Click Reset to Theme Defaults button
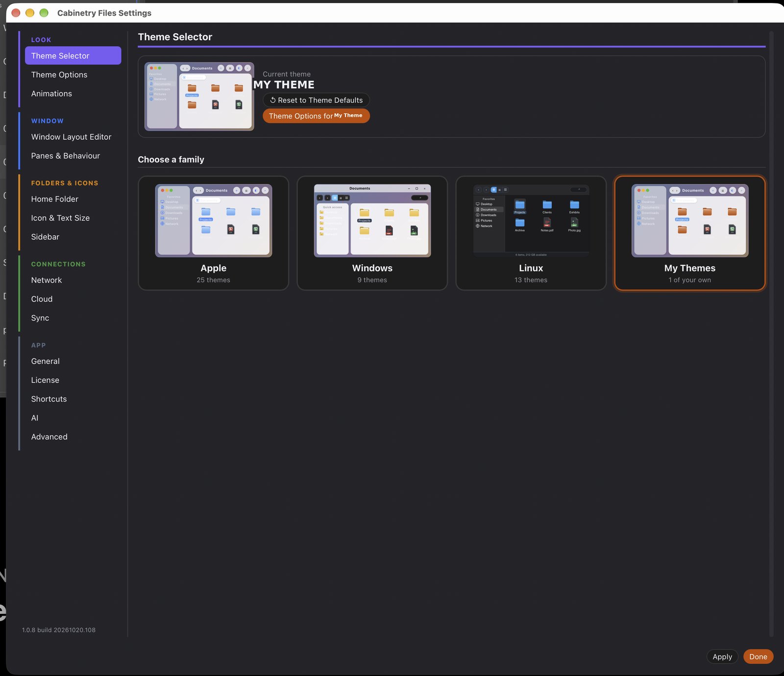 pyautogui.click(x=316, y=100)
